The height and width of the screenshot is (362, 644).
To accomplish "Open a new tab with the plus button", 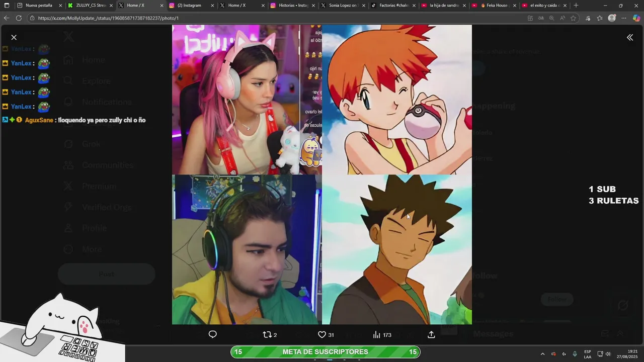I will 576,6.
